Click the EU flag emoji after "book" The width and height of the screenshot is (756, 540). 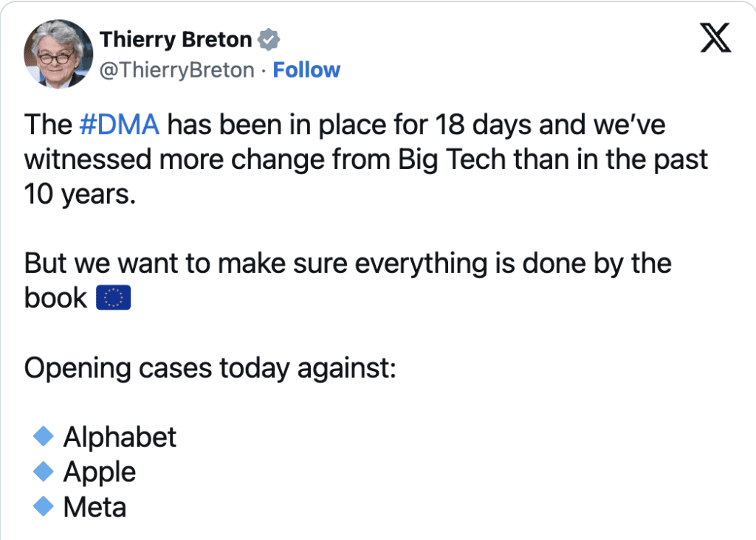point(113,297)
